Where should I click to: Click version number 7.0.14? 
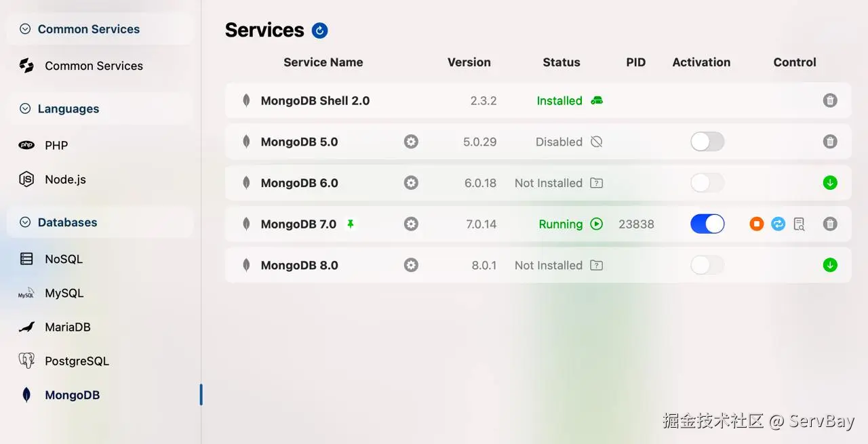click(x=481, y=224)
